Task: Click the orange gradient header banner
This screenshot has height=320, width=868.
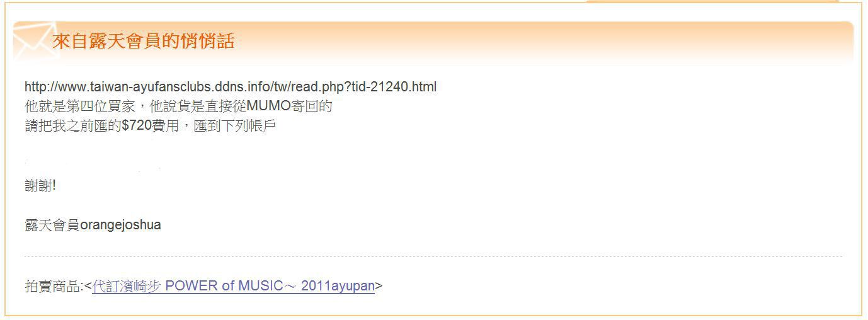Action: pyautogui.click(x=433, y=42)
